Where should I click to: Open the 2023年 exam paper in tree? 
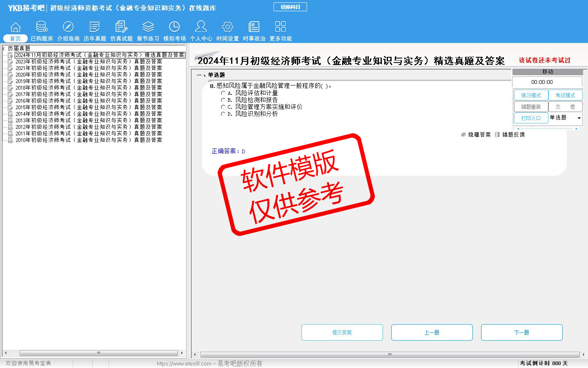[88, 62]
